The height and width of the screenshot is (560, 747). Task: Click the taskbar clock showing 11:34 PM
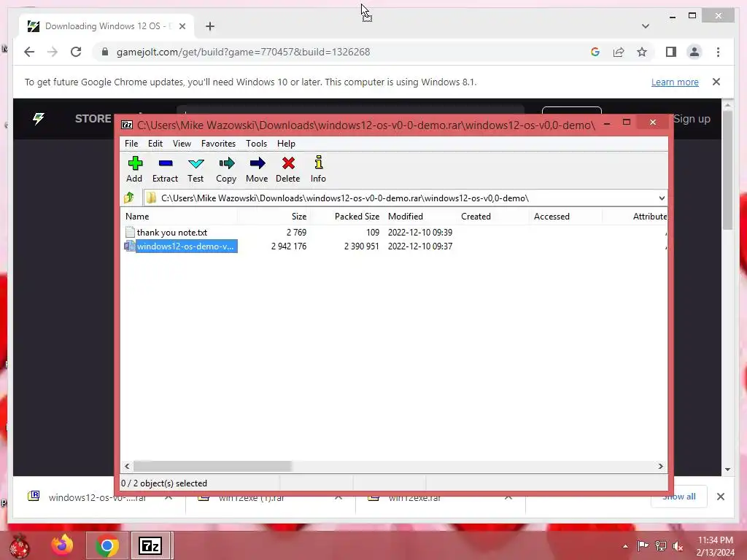tap(715, 546)
